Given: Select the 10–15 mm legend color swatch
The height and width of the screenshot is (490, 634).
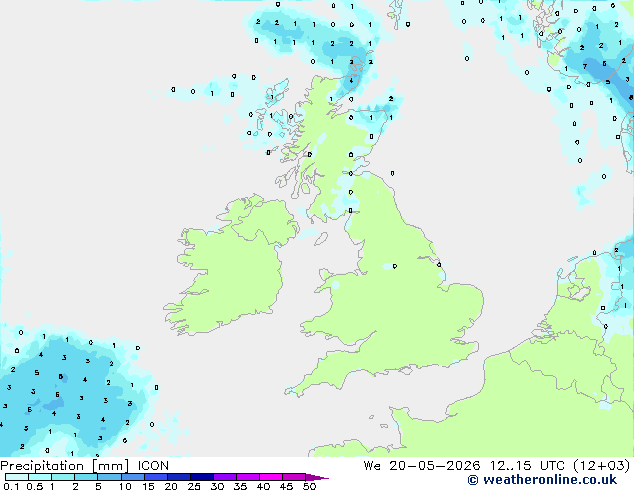Looking at the screenshot, I should tap(132, 477).
